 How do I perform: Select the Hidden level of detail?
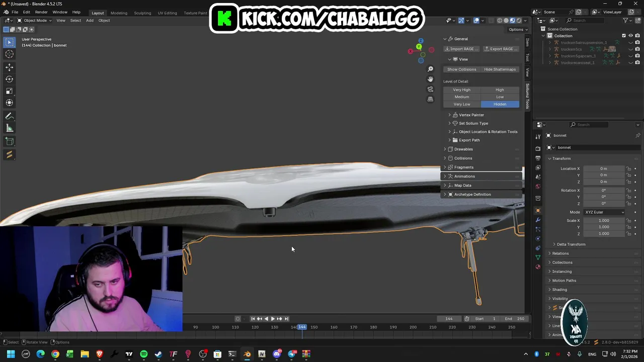click(x=500, y=104)
